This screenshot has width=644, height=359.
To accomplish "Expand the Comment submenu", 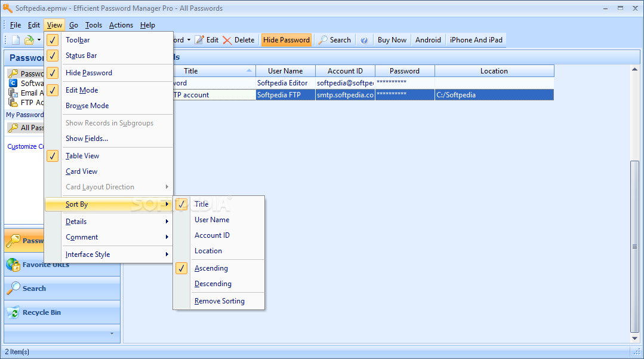I will pos(109,237).
